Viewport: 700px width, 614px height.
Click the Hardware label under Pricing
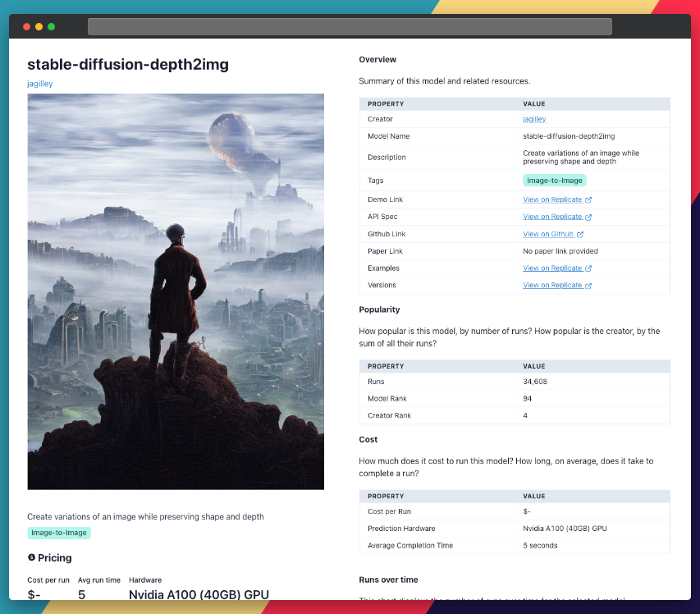click(145, 580)
